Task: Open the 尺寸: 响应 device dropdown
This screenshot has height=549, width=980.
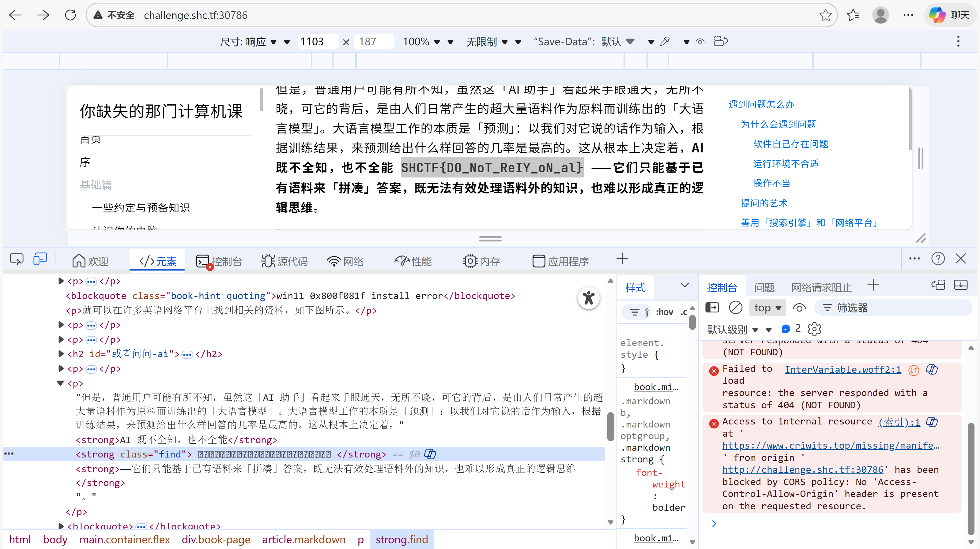Action: click(x=248, y=41)
